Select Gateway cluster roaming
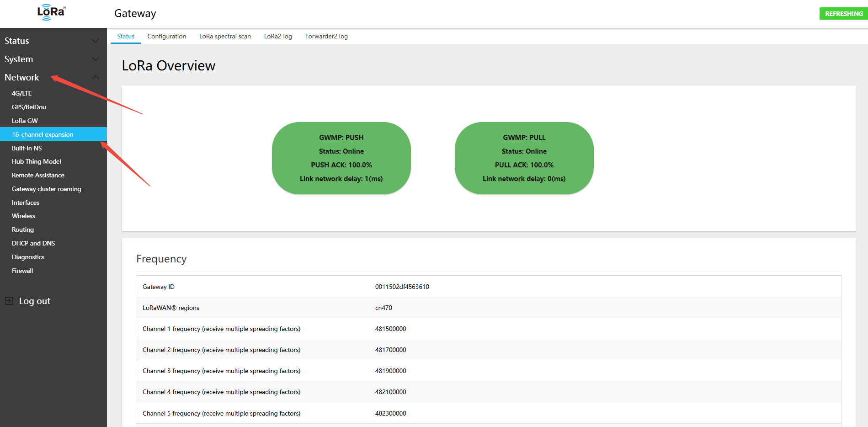Image resolution: width=868 pixels, height=427 pixels. pyautogui.click(x=46, y=189)
